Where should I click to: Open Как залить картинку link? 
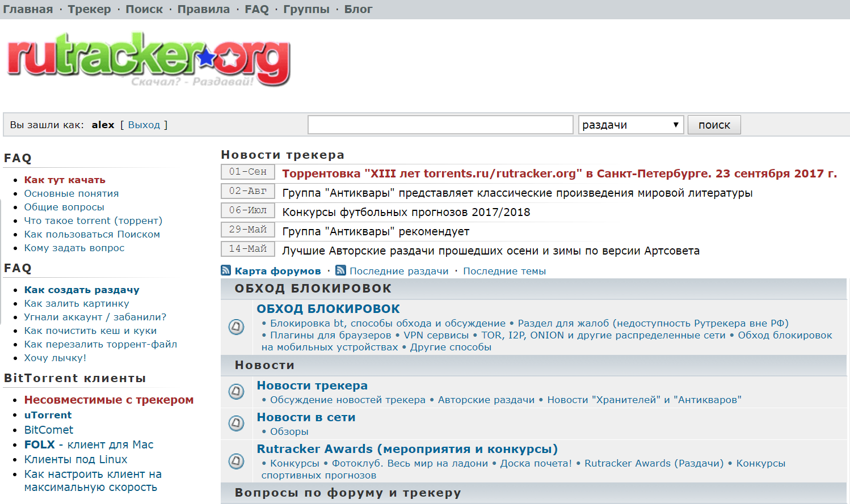coord(77,303)
